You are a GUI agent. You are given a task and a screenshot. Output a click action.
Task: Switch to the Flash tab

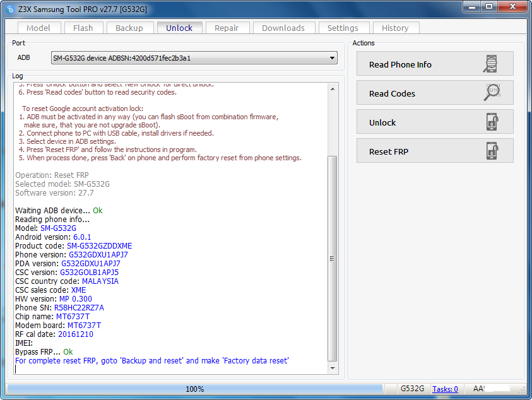(83, 28)
